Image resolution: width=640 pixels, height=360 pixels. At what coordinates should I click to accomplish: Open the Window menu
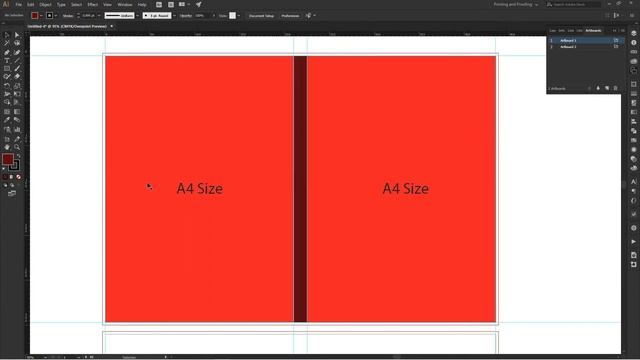click(125, 4)
